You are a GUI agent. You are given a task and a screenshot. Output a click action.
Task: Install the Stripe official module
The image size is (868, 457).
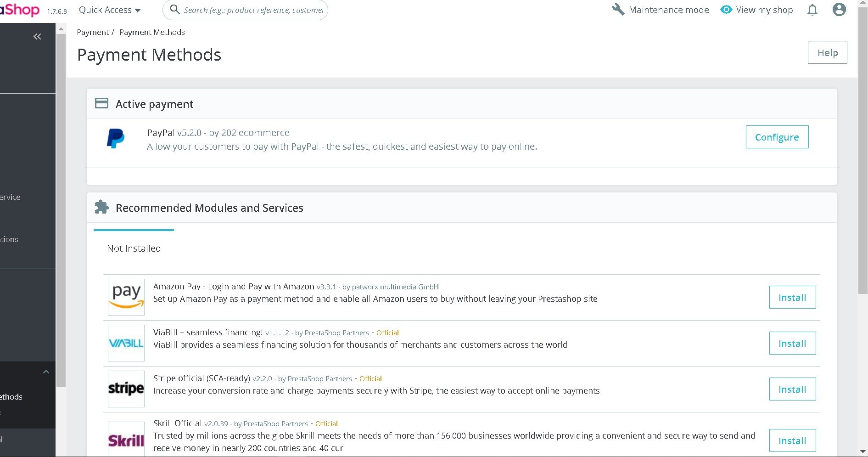[x=792, y=389]
